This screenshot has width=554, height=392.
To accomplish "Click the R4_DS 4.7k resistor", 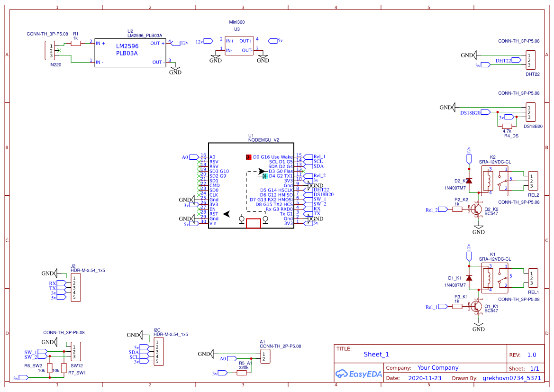I will click(x=507, y=126).
